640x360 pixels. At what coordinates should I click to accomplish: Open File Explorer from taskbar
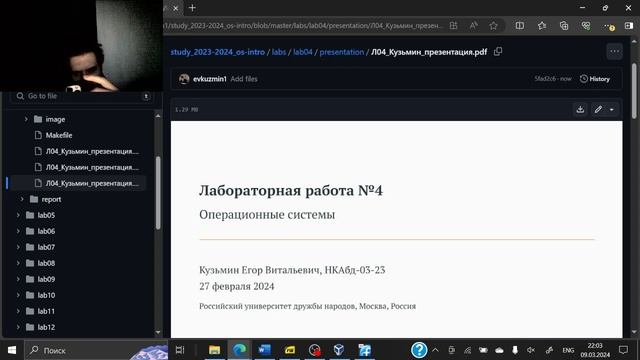coord(214,350)
